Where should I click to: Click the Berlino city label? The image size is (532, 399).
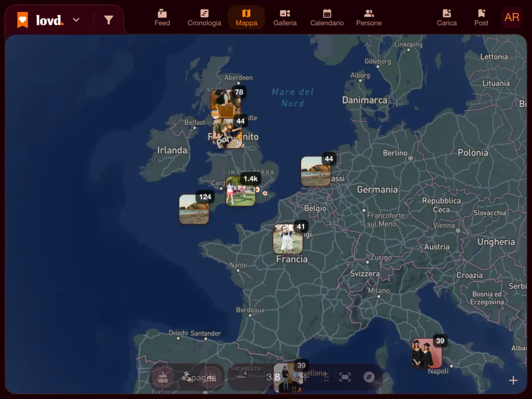tap(395, 153)
